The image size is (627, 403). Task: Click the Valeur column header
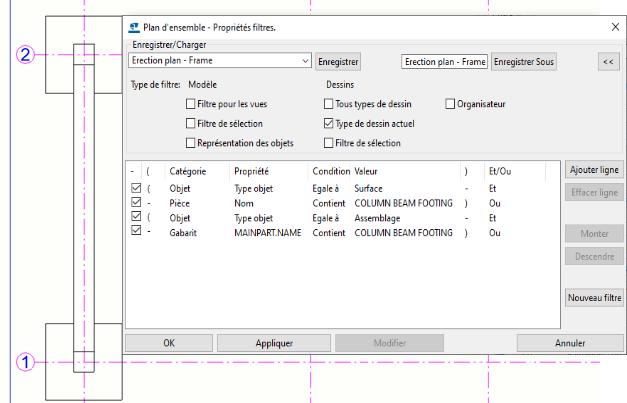367,170
